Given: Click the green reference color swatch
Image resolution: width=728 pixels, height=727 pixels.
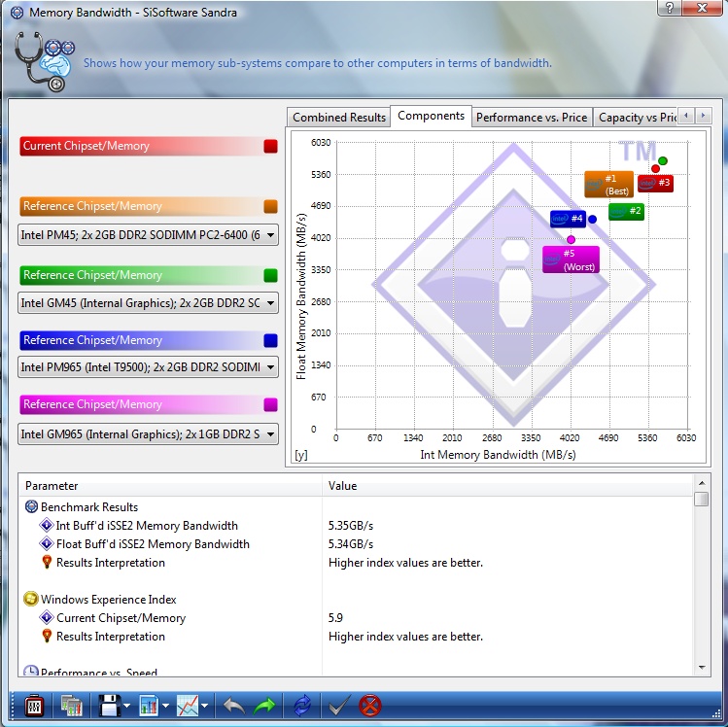Looking at the screenshot, I should point(270,275).
